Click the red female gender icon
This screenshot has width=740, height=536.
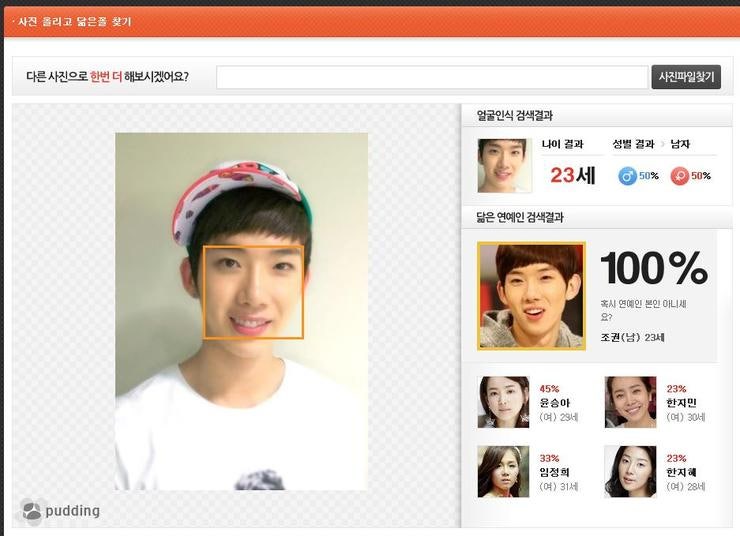680,176
